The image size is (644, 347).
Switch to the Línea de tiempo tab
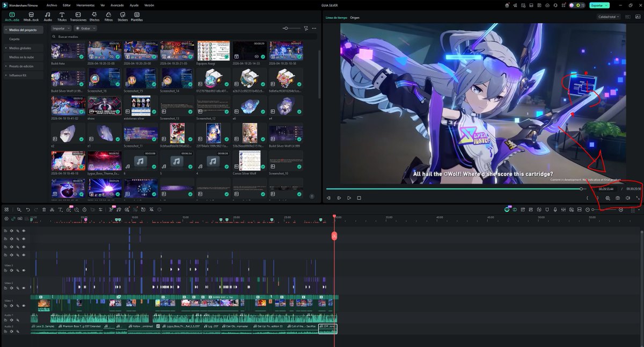point(336,18)
